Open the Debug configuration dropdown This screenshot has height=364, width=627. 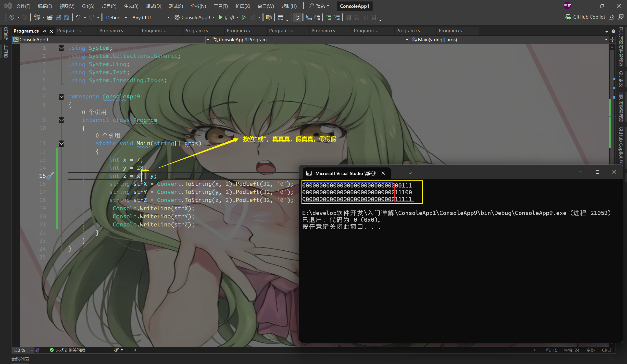[x=116, y=17]
